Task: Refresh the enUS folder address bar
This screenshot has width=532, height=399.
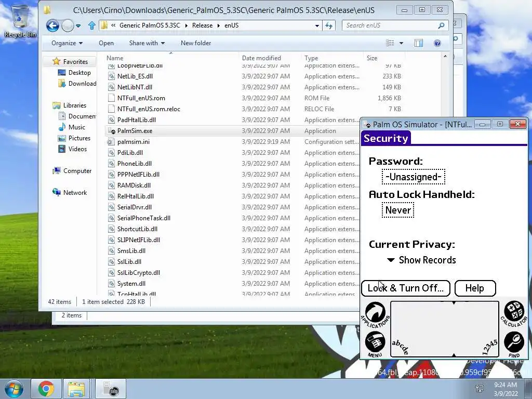Action: [329, 25]
